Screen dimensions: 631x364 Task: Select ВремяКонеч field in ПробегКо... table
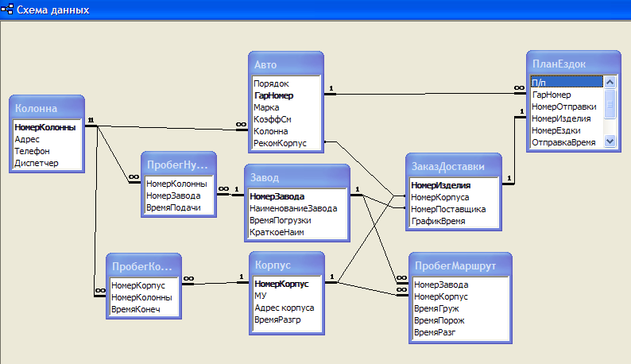tap(144, 309)
